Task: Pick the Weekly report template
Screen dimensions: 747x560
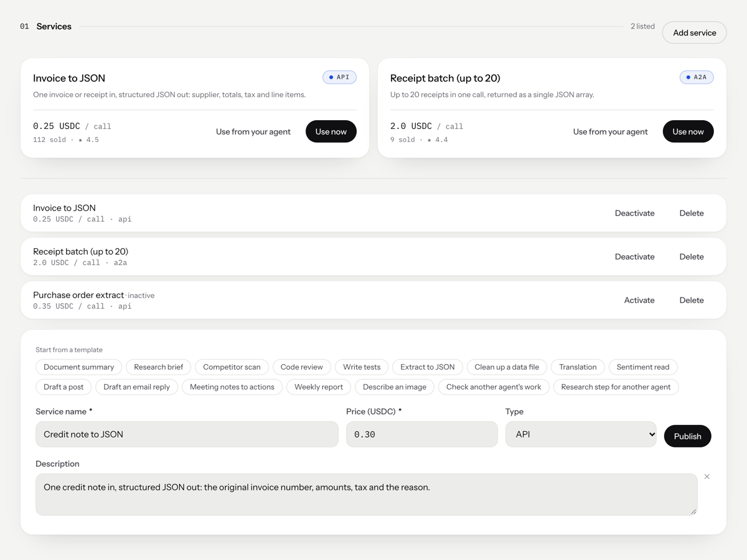Action: coord(319,387)
